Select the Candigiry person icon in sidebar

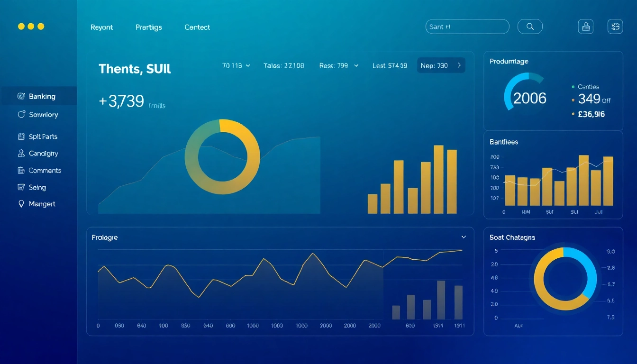coord(21,153)
